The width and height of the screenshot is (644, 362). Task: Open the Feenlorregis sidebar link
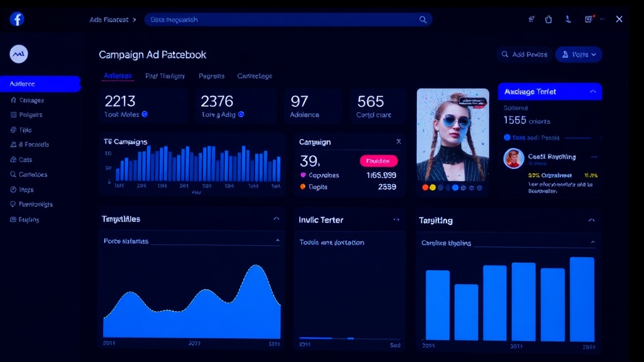[x=36, y=204]
